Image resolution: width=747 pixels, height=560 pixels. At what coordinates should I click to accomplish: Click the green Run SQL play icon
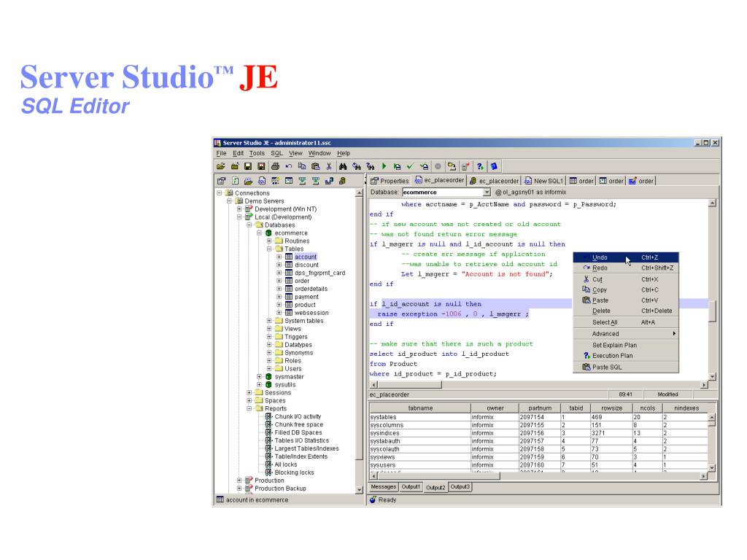coord(384,167)
